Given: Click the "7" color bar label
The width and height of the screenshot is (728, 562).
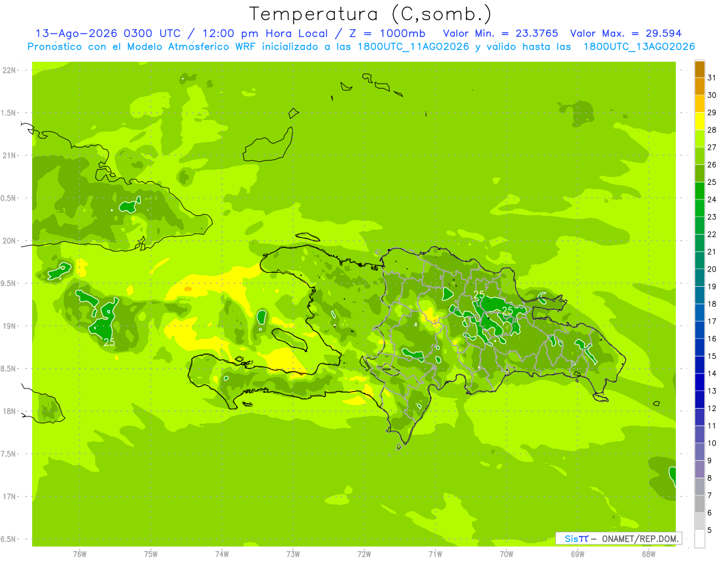Looking at the screenshot, I should 709,495.
